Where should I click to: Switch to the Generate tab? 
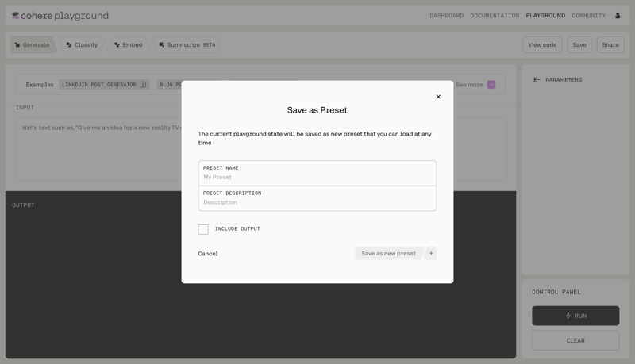tap(33, 45)
